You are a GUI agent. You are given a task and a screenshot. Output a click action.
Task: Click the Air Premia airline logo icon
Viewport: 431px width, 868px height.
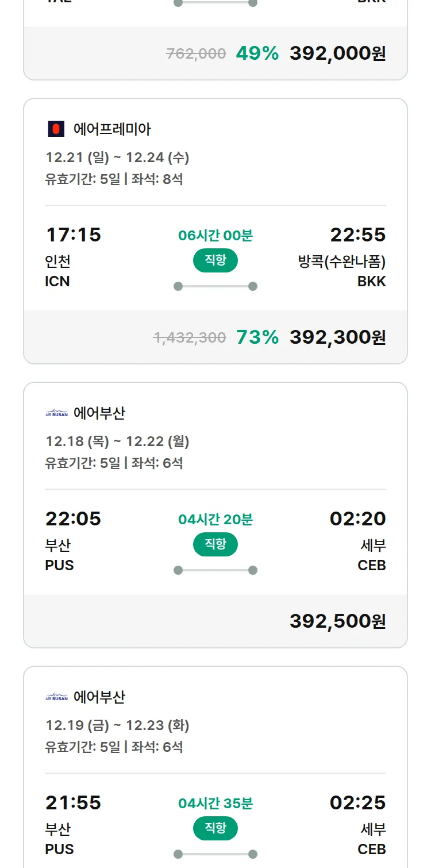point(56,129)
